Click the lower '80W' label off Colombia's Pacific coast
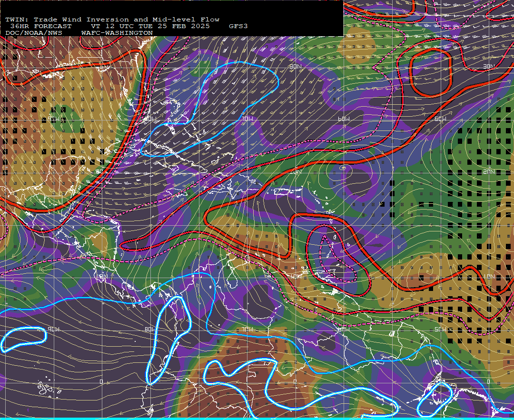514x420 pixels. tap(150, 329)
